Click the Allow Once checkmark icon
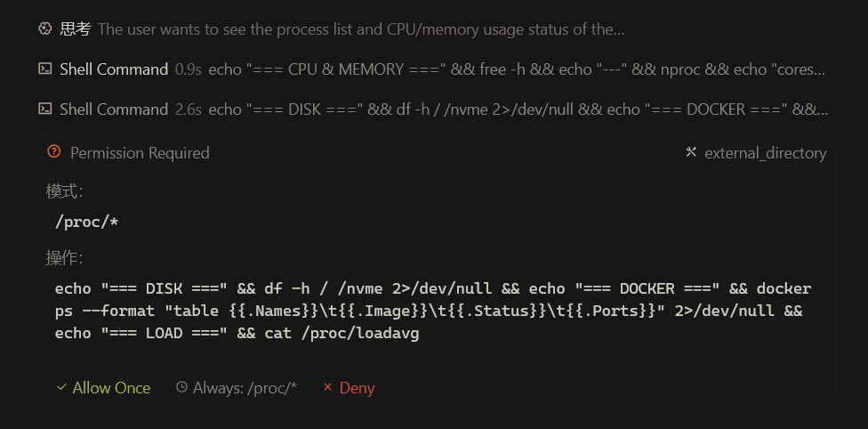This screenshot has height=429, width=868. pos(61,387)
